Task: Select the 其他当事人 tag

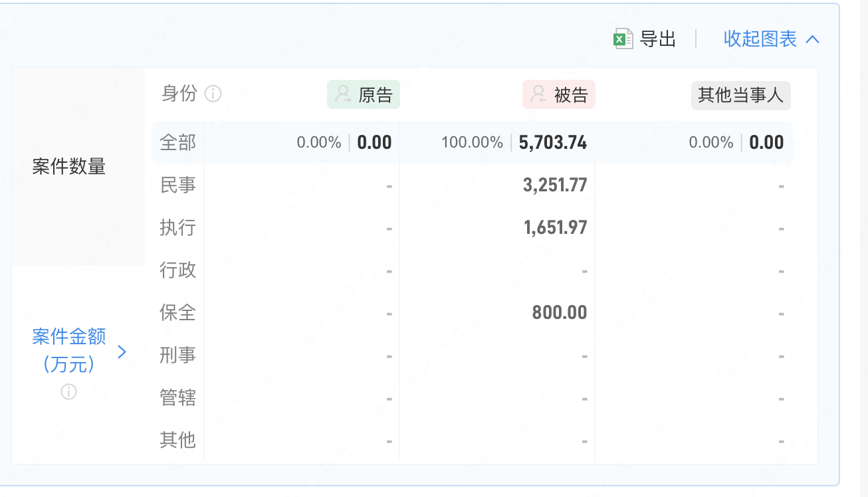Action: tap(740, 95)
